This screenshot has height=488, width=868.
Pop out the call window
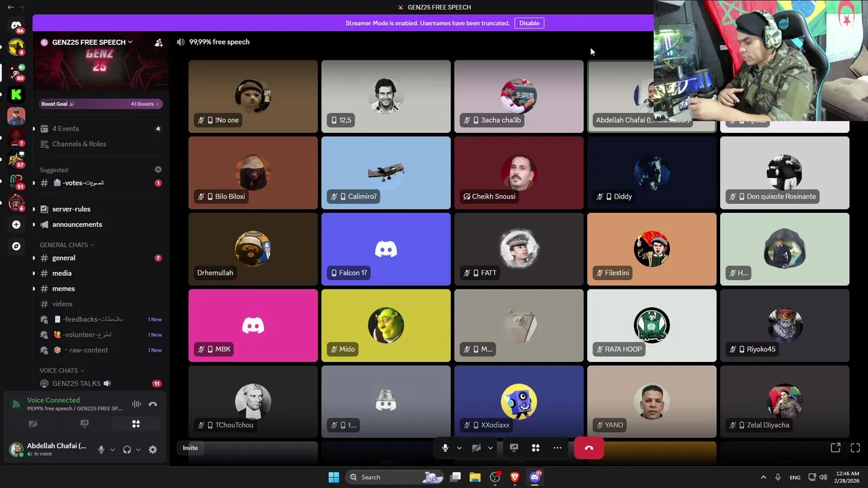835,447
